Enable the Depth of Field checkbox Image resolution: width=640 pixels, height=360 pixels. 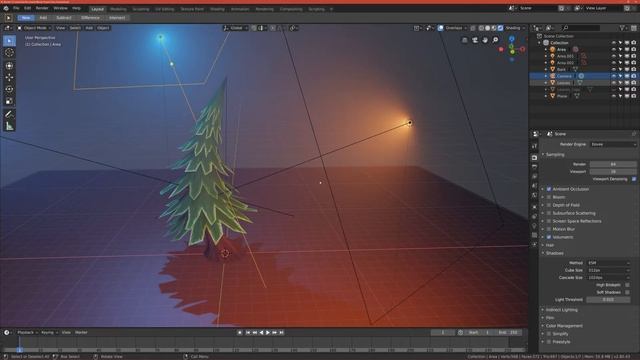549,205
